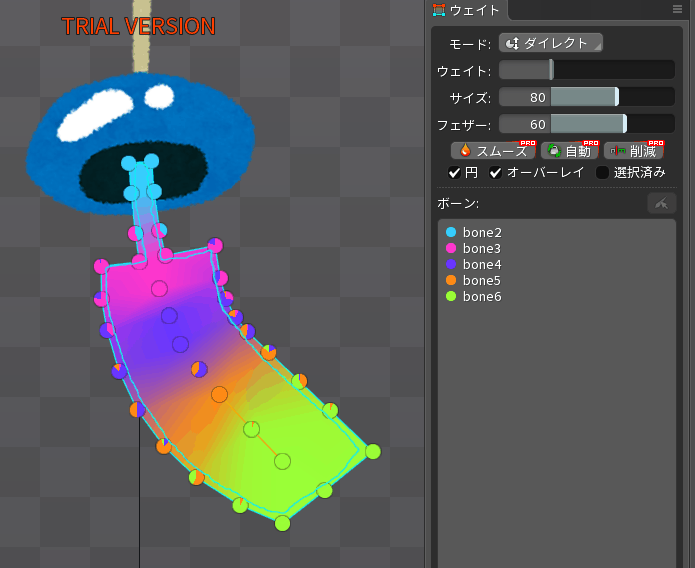
Task: Click the ウェイト panel icon in tab
Action: 439,10
